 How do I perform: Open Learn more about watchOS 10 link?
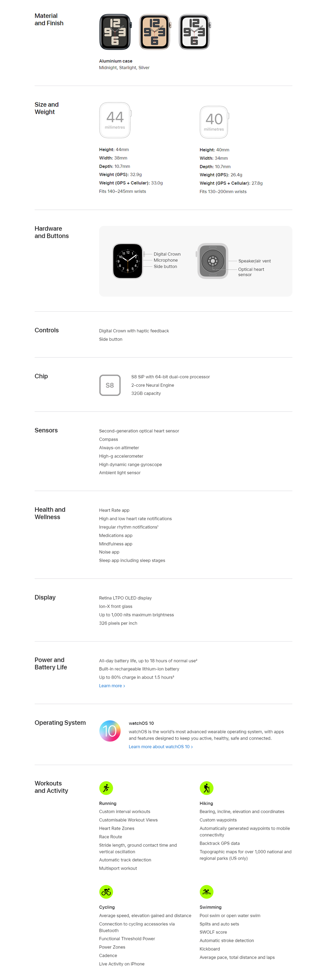(x=160, y=746)
